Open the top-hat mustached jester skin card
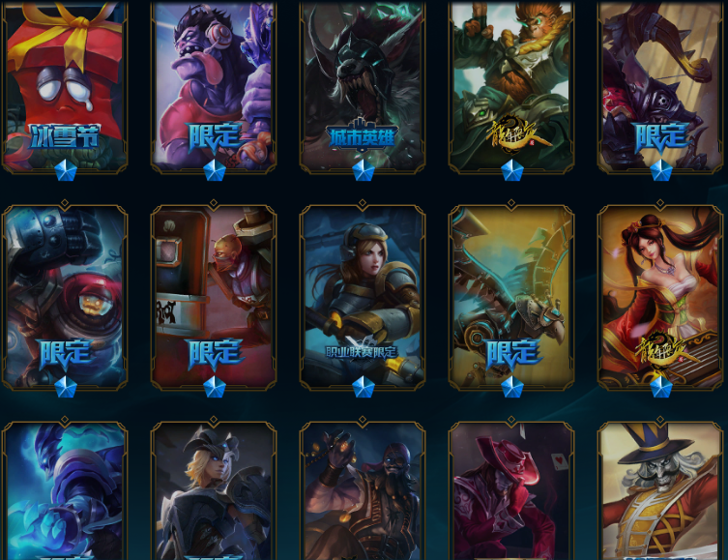 pos(660,490)
